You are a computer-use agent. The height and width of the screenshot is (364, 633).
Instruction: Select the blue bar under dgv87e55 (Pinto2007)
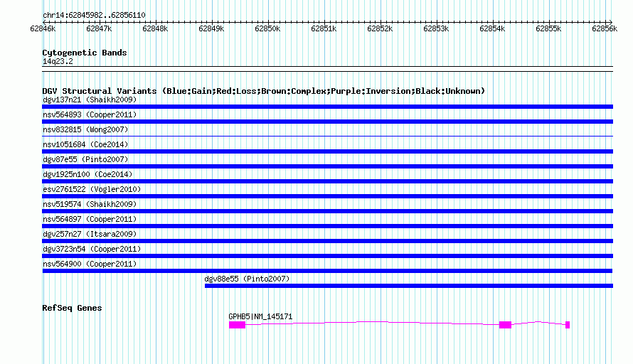[x=327, y=166]
